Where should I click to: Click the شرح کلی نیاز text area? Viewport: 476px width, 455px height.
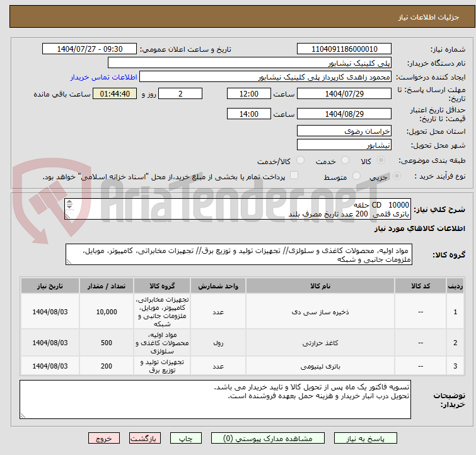pos(238,209)
